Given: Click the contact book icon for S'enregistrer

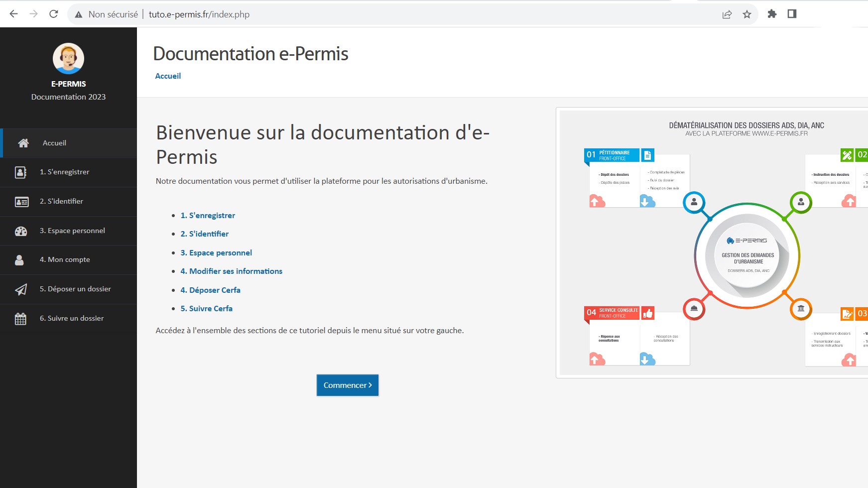Looking at the screenshot, I should tap(21, 172).
